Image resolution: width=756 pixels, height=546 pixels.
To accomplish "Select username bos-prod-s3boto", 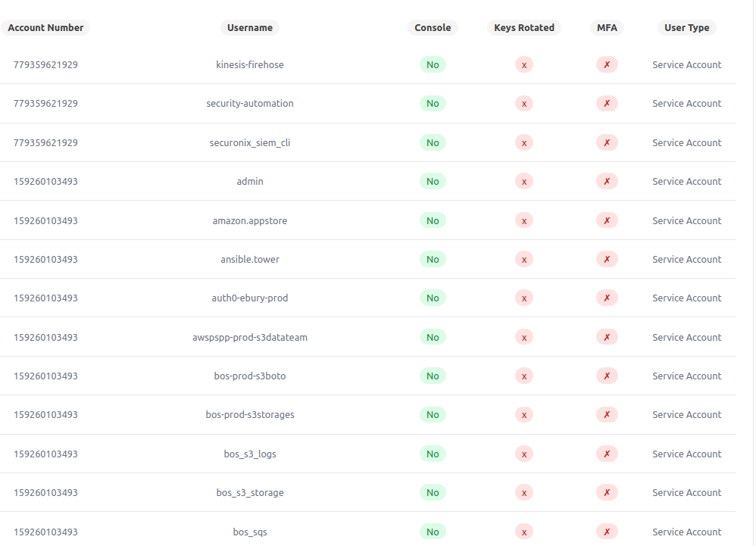I will point(250,376).
